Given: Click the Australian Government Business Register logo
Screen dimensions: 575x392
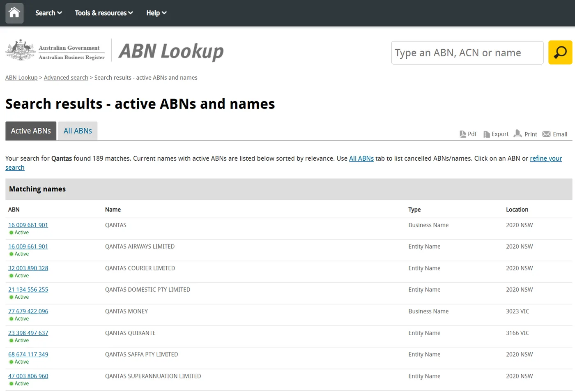Looking at the screenshot, I should (55, 51).
